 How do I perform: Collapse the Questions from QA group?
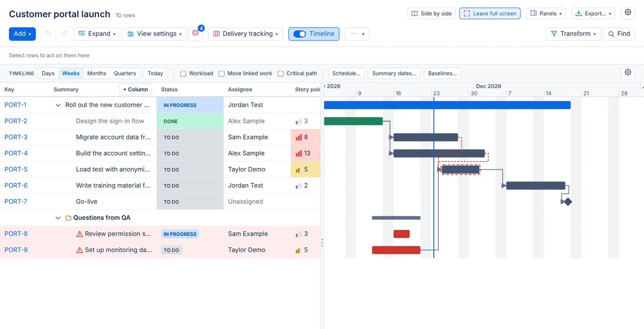click(x=58, y=218)
